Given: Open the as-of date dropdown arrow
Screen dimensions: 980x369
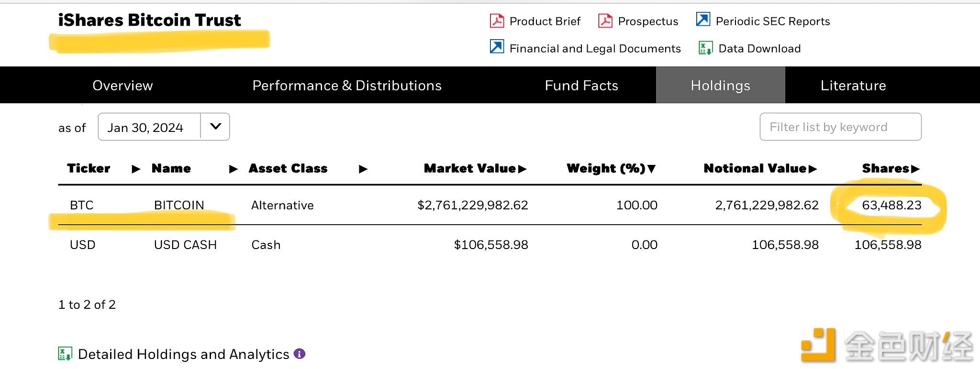Looking at the screenshot, I should 215,127.
